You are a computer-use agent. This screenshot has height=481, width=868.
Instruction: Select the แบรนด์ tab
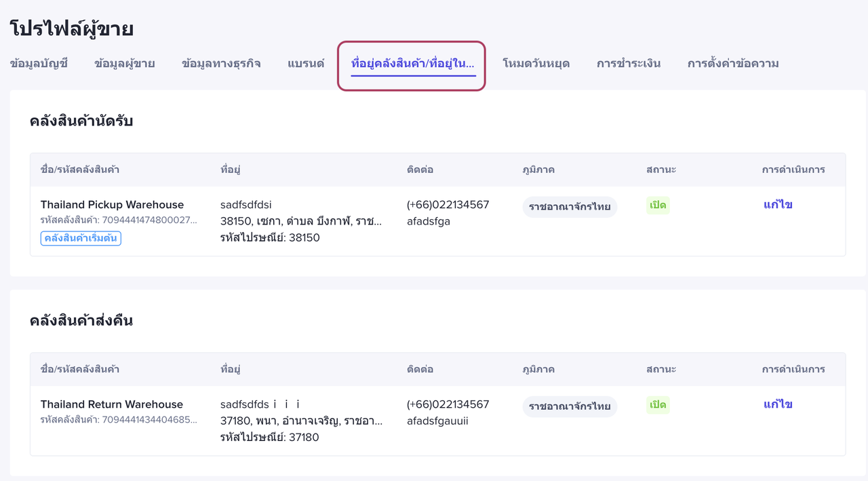tap(306, 64)
